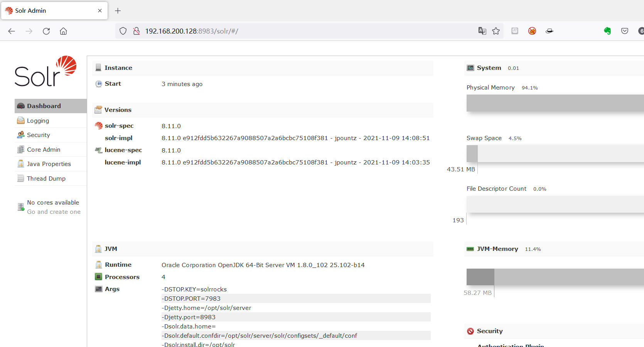Click the lucene-spec icon
Viewport: 644px width, 347px height.
click(99, 150)
